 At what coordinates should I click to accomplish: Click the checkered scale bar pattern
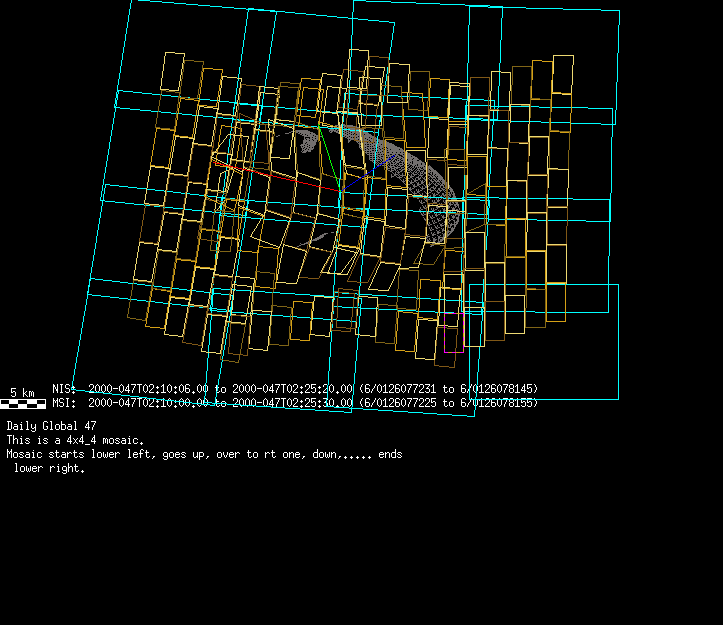pos(23,404)
